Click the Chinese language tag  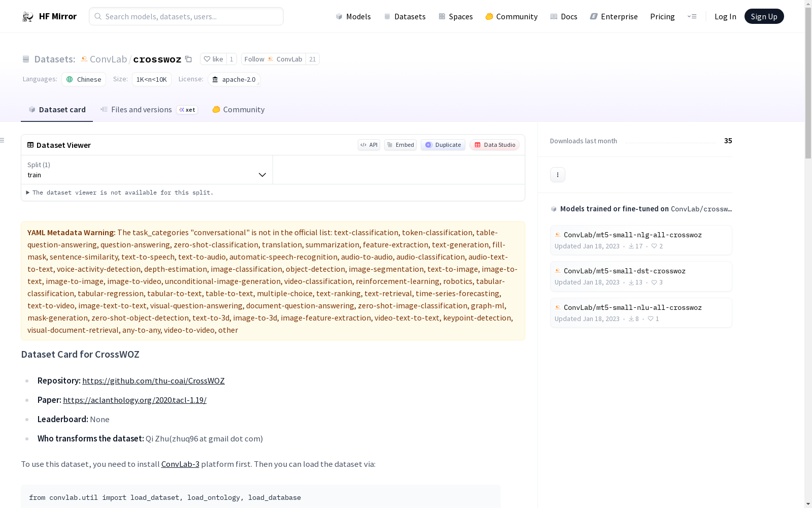(x=84, y=79)
